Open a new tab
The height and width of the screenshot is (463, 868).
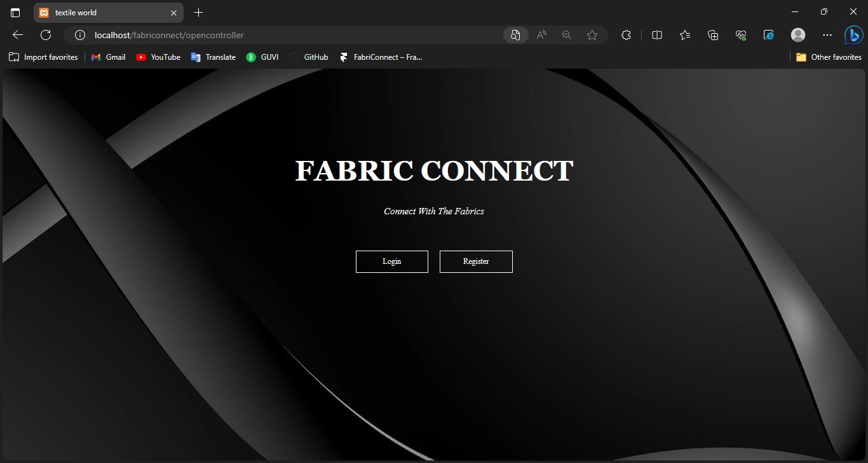click(x=198, y=13)
